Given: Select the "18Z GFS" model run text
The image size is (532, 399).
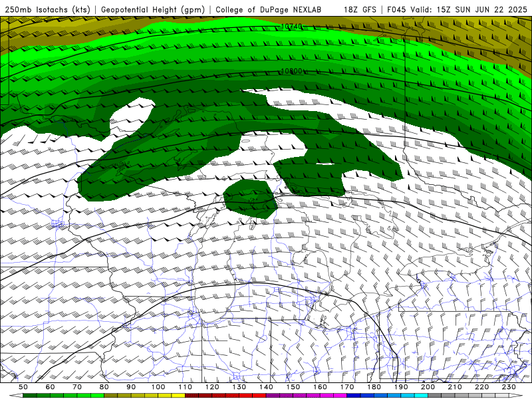Looking at the screenshot, I should pyautogui.click(x=360, y=9).
